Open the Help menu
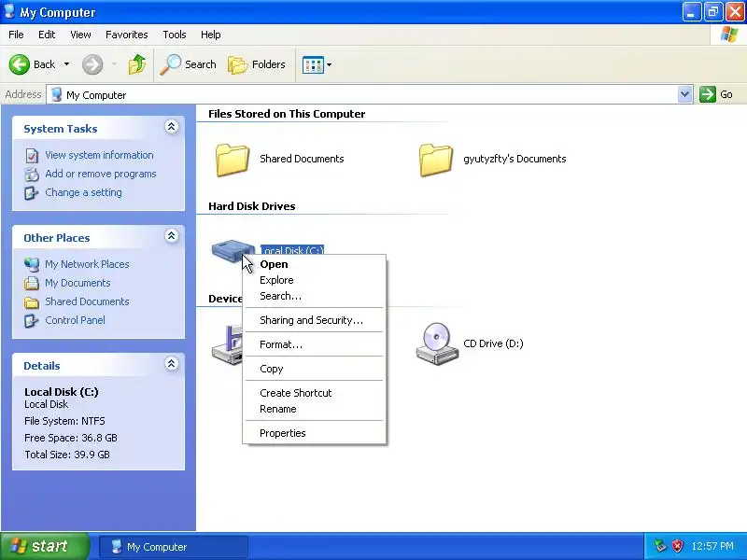Screen dimensions: 747x560 click(211, 35)
